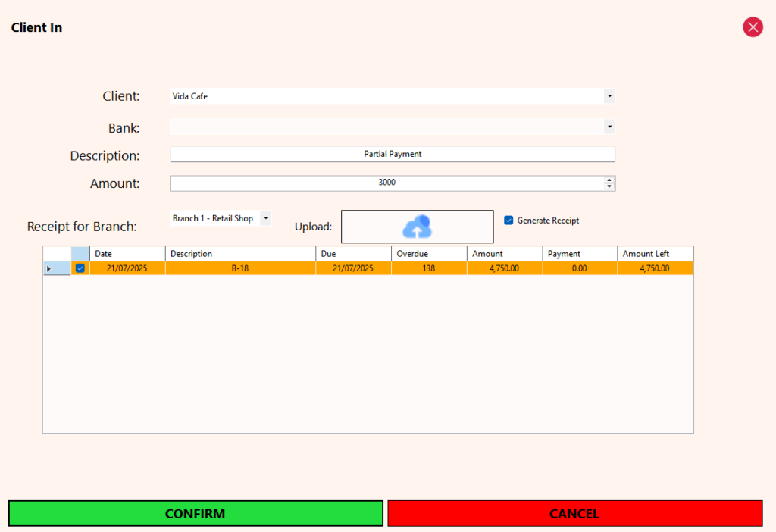Click the Client dropdown arrow
This screenshot has width=776, height=532.
609,96
